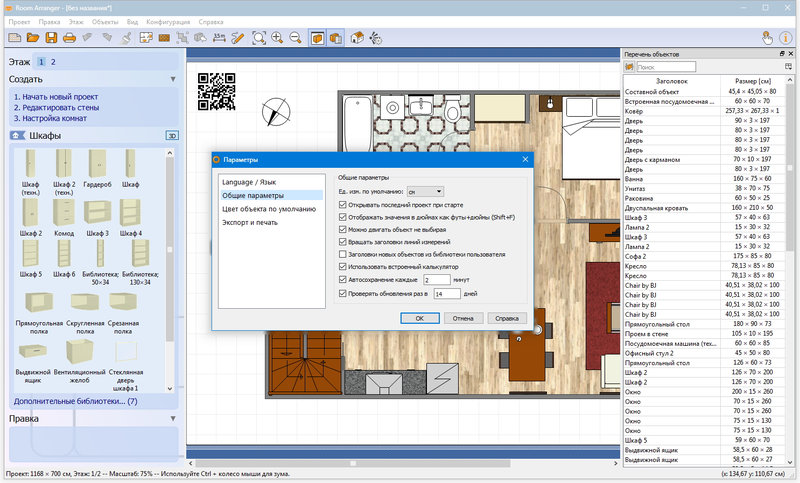This screenshot has height=483, width=800.
Task: Open 'Дополнительные библиотеки... (7)' link
Action: (76, 401)
